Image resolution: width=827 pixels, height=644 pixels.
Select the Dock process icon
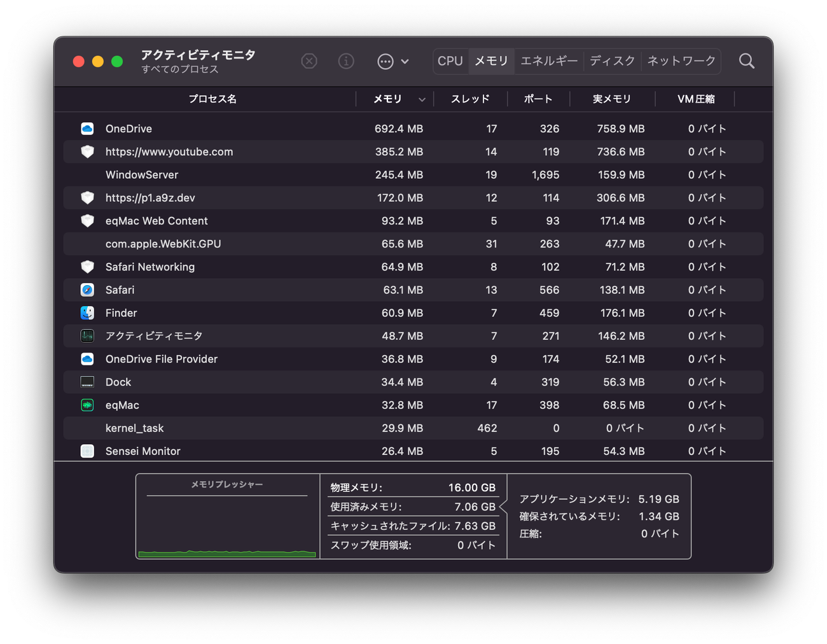(87, 382)
